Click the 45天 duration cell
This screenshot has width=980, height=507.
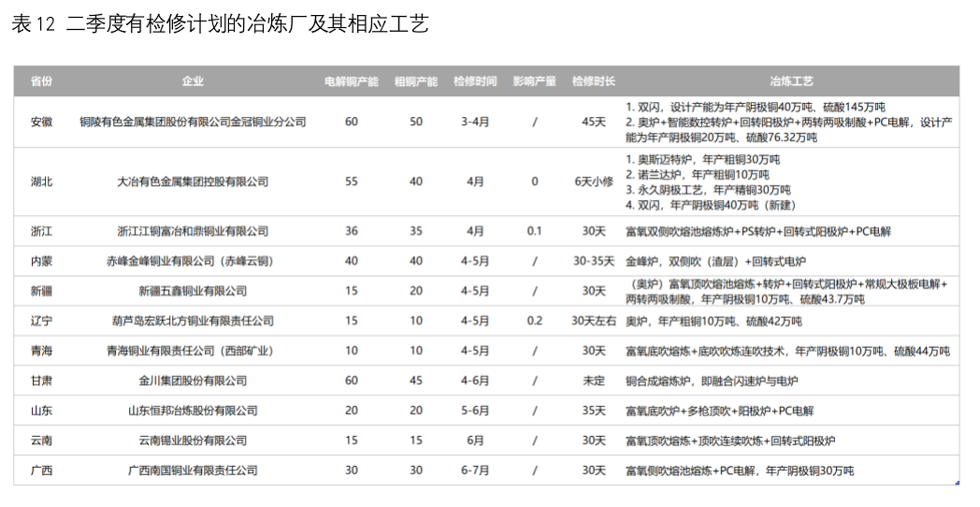594,122
